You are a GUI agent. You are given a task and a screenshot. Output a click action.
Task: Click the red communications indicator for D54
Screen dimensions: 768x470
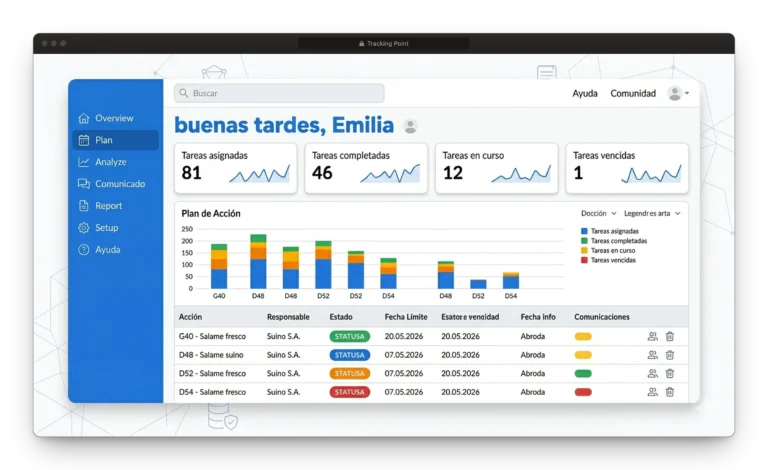(583, 392)
